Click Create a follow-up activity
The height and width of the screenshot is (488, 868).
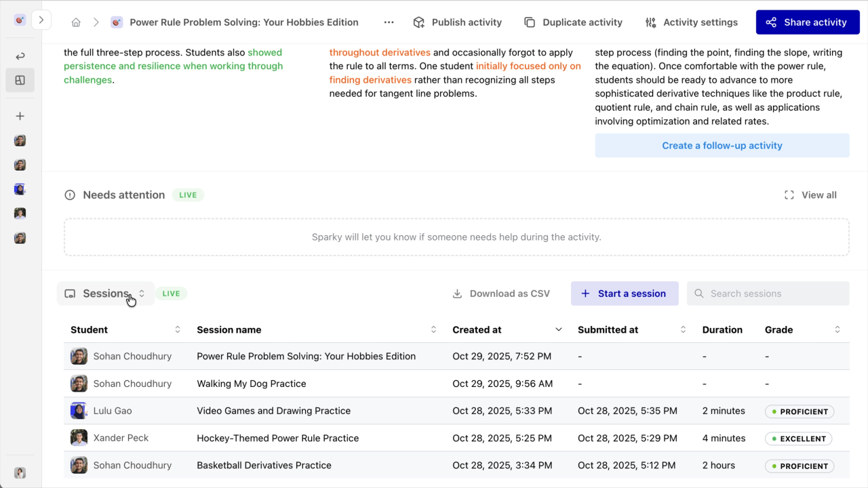click(722, 145)
